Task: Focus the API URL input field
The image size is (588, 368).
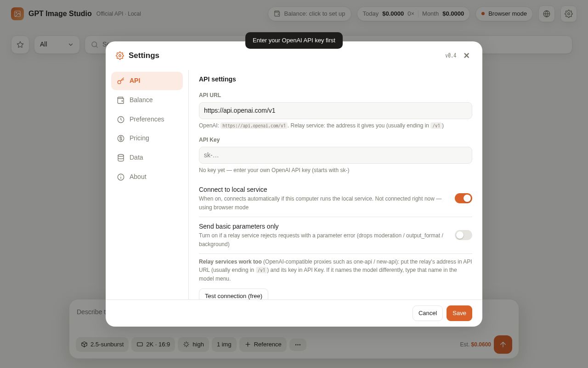Action: click(x=335, y=111)
